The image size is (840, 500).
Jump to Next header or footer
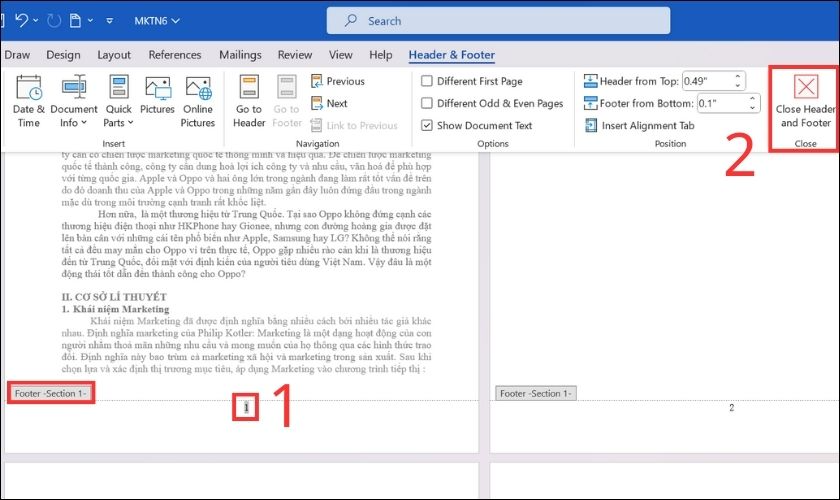329,103
